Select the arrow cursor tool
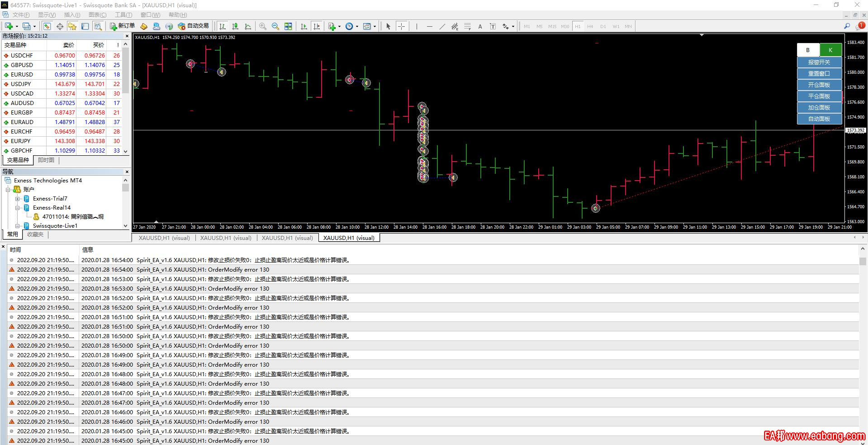868x445 pixels. [x=388, y=26]
